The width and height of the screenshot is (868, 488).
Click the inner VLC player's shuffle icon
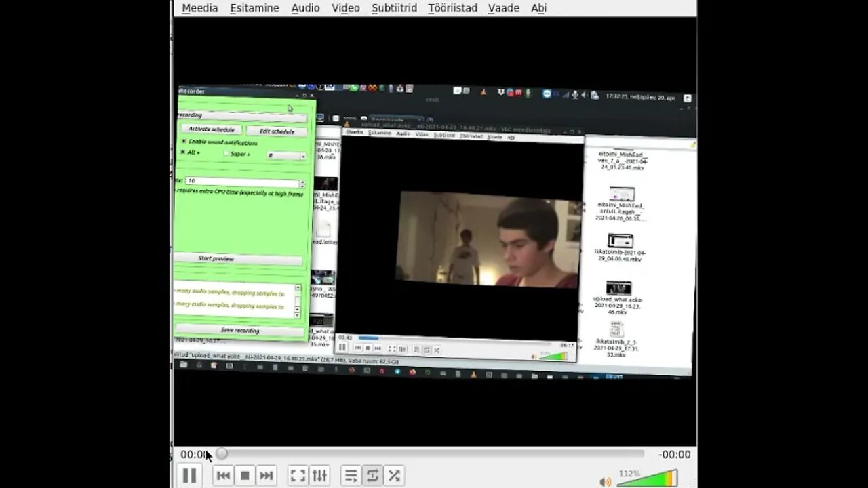[436, 350]
